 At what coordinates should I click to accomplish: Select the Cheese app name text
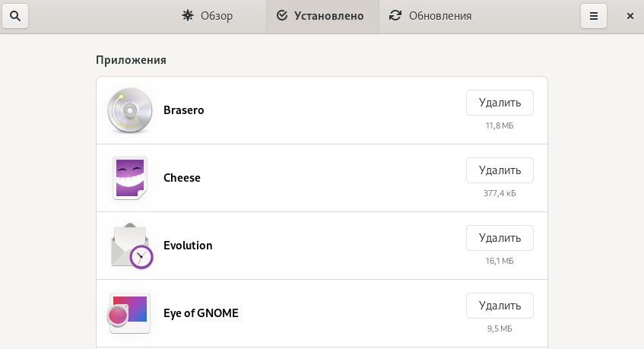pyautogui.click(x=182, y=178)
